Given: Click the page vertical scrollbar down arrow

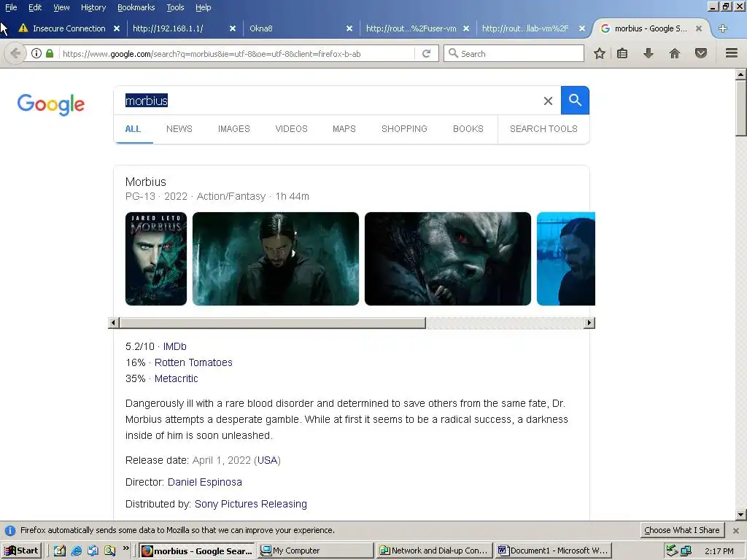Looking at the screenshot, I should tap(741, 515).
